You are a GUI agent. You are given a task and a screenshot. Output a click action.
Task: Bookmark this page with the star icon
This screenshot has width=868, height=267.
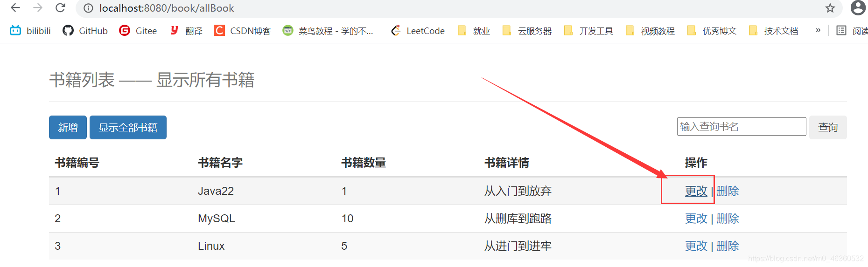pos(830,8)
